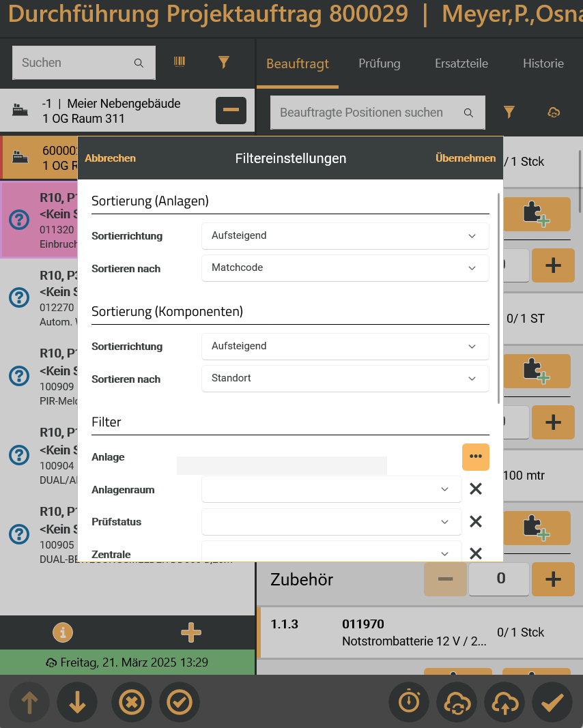The height and width of the screenshot is (728, 583).
Task: Click Abbrechen to cancel filter dialog
Action: (x=110, y=158)
